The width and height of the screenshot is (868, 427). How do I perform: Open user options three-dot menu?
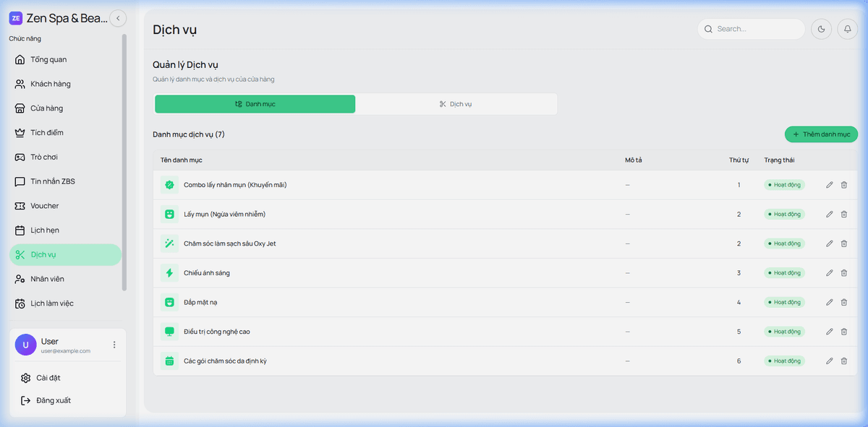pos(114,345)
